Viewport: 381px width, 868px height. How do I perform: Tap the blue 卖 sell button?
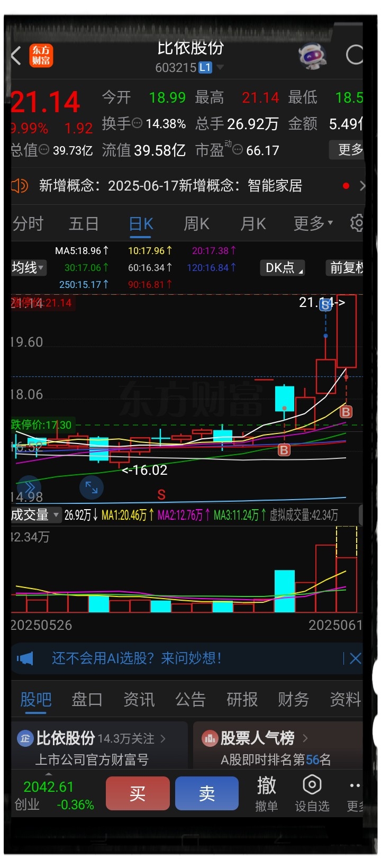pos(207,793)
